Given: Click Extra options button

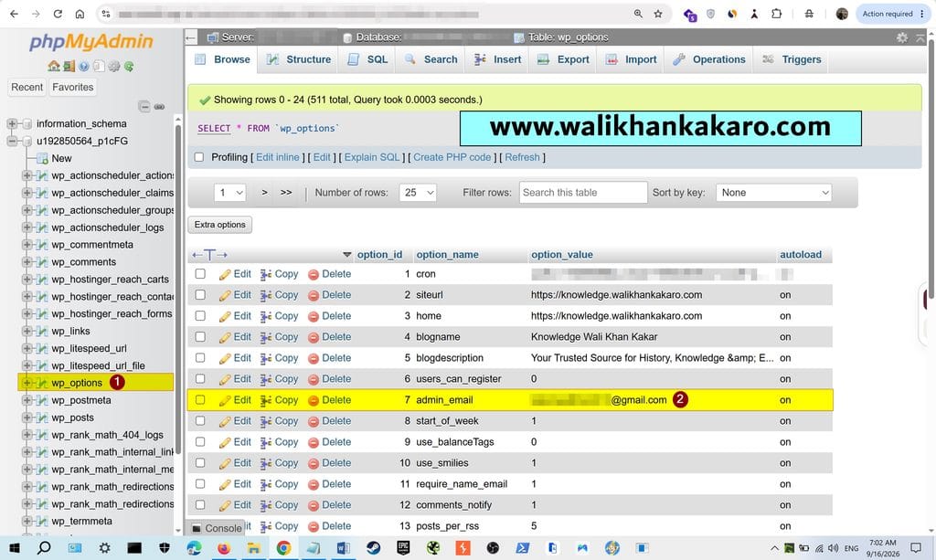Looking at the screenshot, I should [x=219, y=225].
